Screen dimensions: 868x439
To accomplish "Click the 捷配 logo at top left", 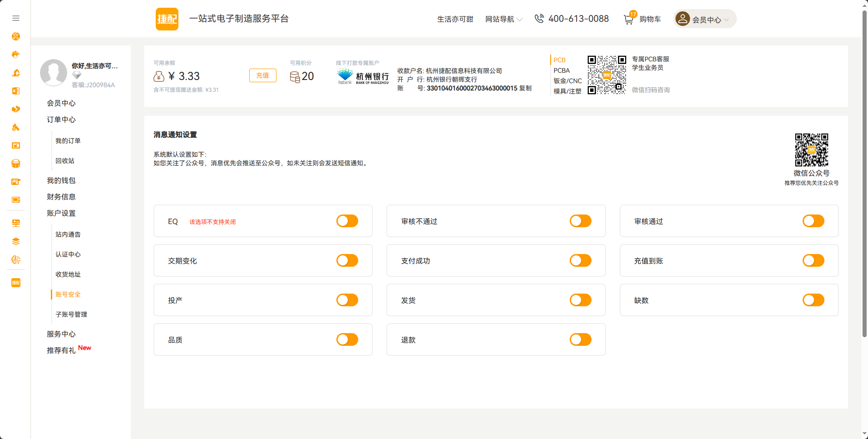I will click(x=167, y=19).
